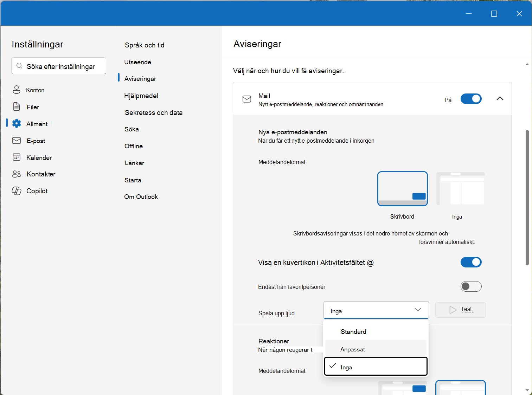
Task: Click the scrollbar up arrow
Action: tap(527, 64)
